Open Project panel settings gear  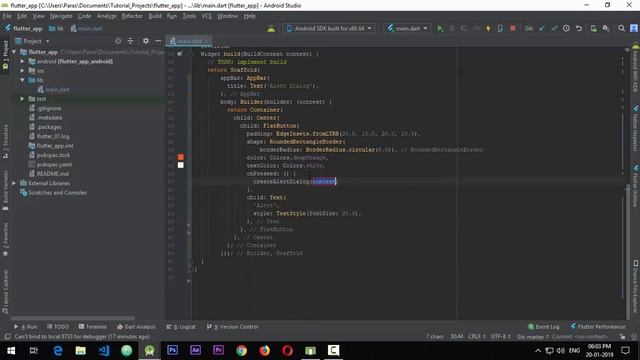[x=146, y=41]
